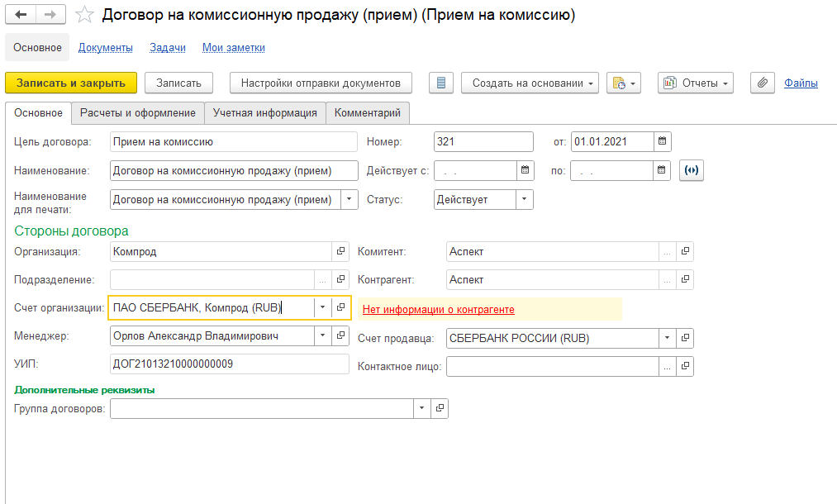The width and height of the screenshot is (837, 504).
Task: Click the back navigation arrow
Action: 21,15
